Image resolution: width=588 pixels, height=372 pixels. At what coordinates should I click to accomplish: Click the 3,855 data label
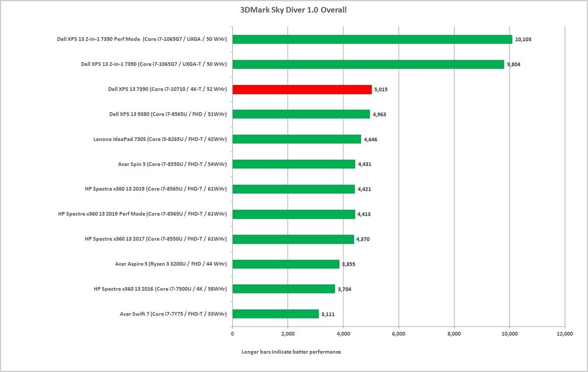coord(349,264)
